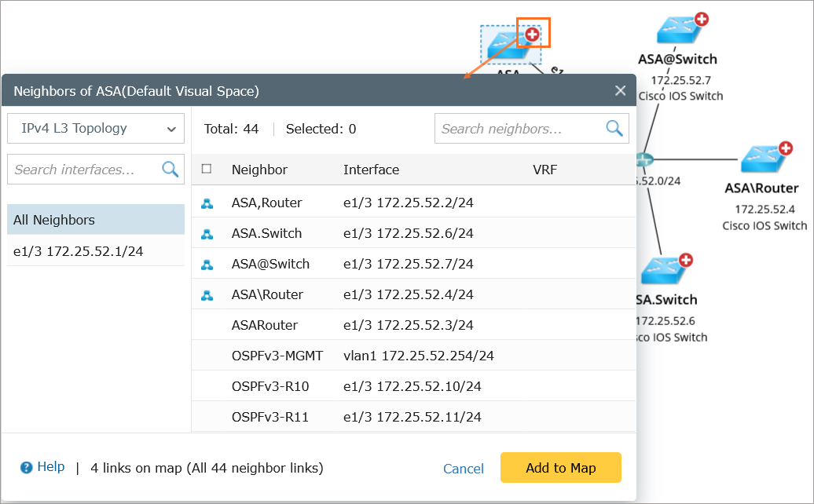Click the Cancel link
This screenshot has height=504, width=814.
click(464, 469)
